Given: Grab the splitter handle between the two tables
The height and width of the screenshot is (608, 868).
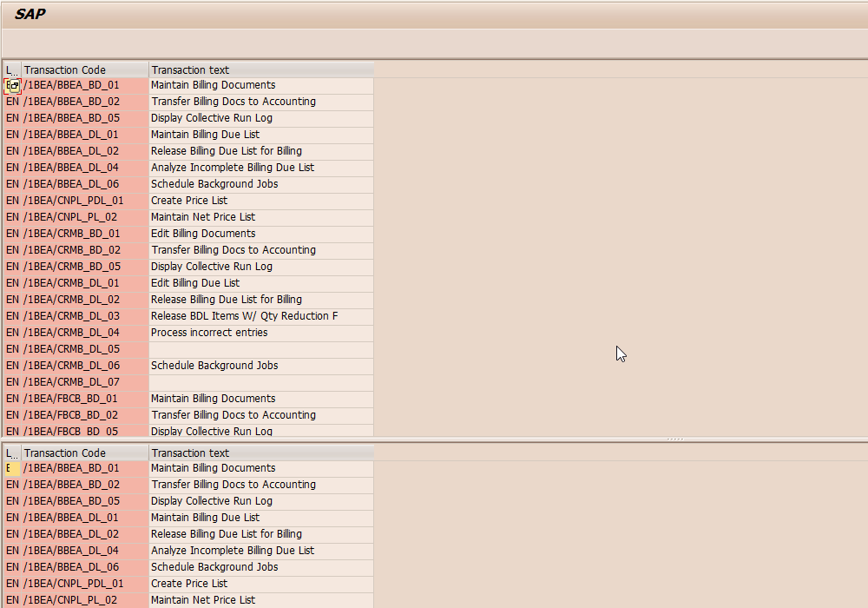Looking at the screenshot, I should pyautogui.click(x=674, y=439).
